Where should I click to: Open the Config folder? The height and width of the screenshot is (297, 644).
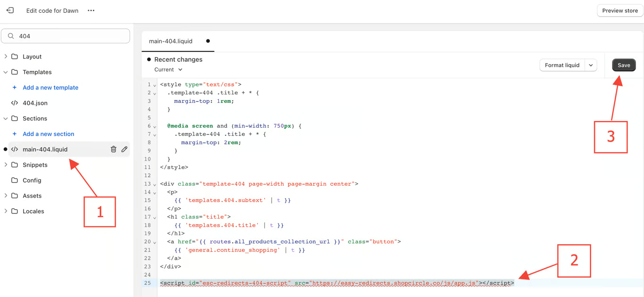point(32,180)
